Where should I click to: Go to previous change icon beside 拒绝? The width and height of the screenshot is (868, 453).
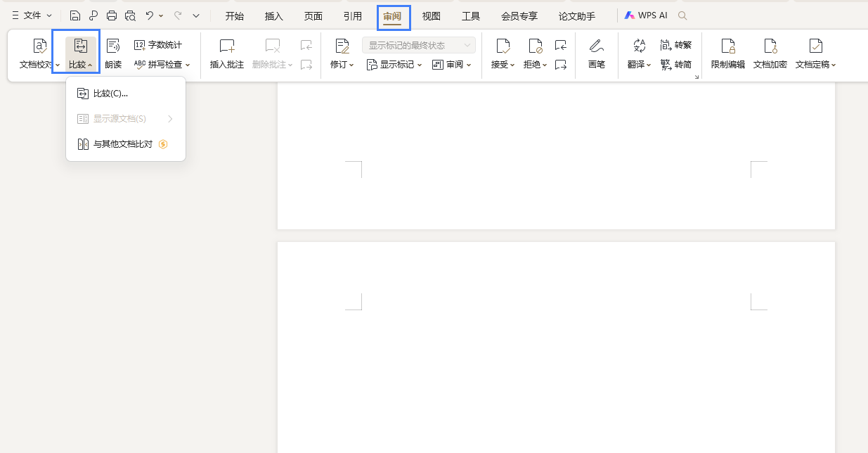[560, 45]
